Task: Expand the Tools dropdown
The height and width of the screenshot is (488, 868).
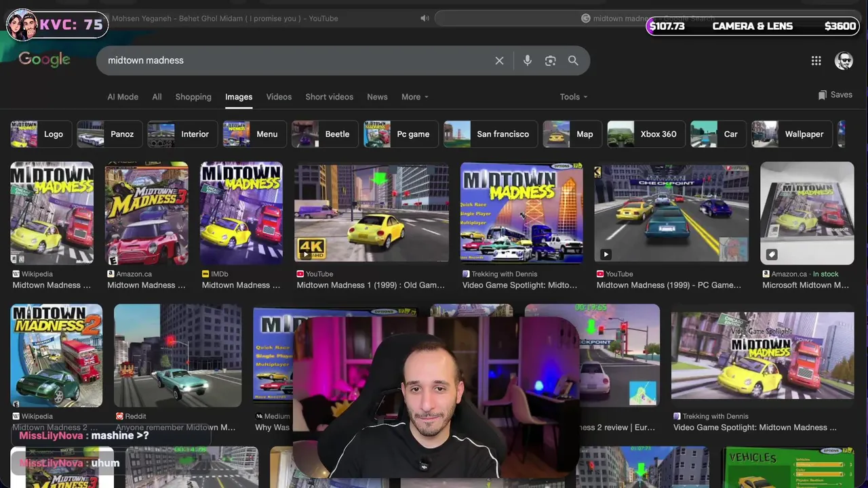Action: 574,97
